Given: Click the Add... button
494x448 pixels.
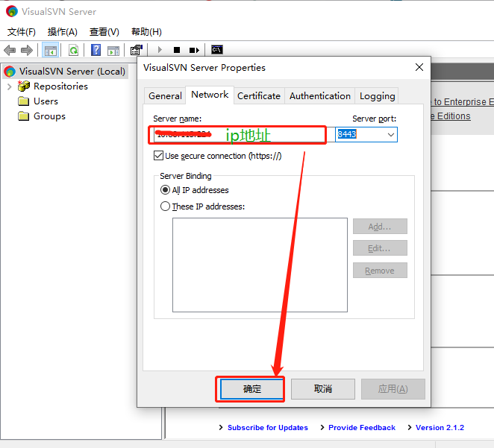Looking at the screenshot, I should point(380,226).
